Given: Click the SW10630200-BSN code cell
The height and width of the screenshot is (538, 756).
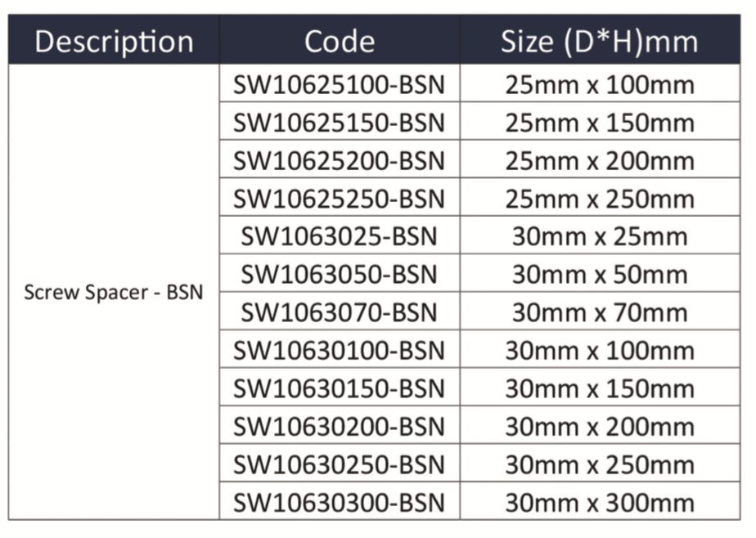Looking at the screenshot, I should coord(340,426).
